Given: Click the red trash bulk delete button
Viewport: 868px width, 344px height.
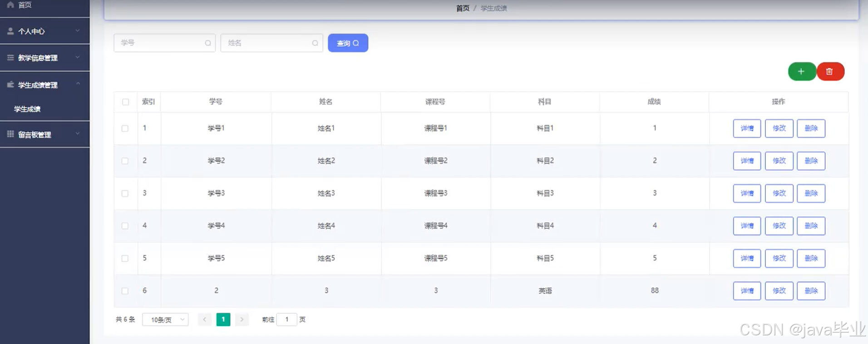Looking at the screenshot, I should pyautogui.click(x=830, y=71).
